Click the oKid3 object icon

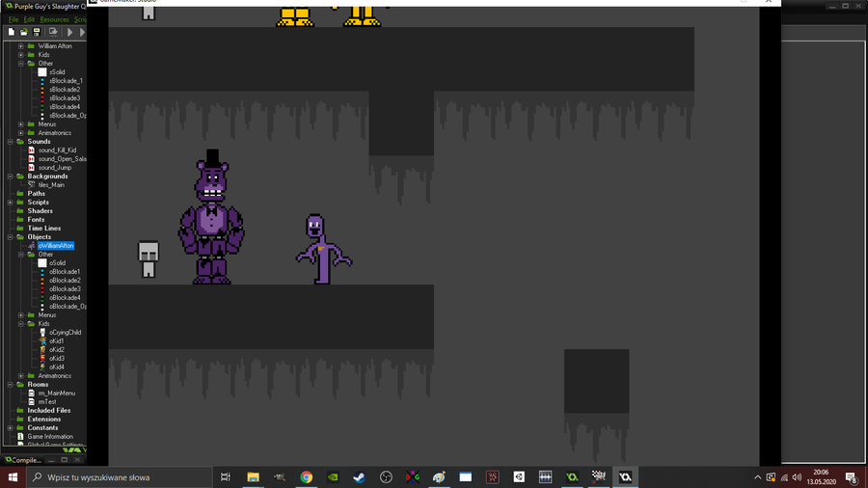[42, 359]
